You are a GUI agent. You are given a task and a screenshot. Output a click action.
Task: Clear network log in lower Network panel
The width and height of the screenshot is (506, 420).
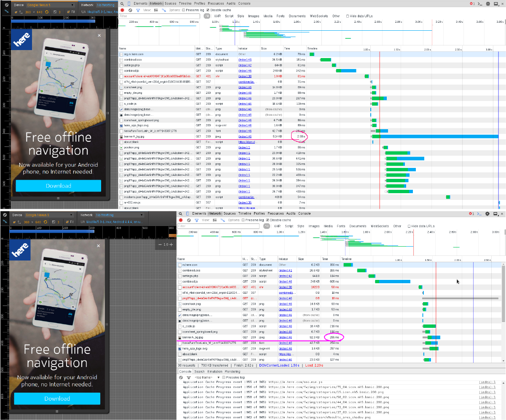tap(189, 220)
